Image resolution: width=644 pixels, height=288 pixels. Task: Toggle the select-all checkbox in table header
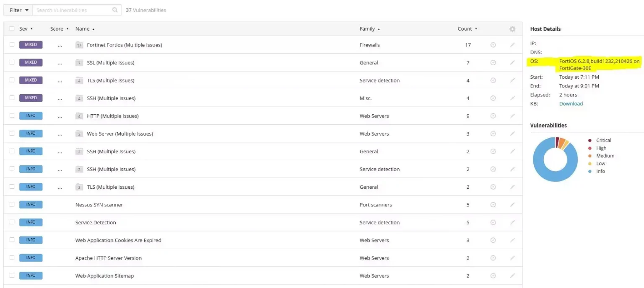click(12, 29)
